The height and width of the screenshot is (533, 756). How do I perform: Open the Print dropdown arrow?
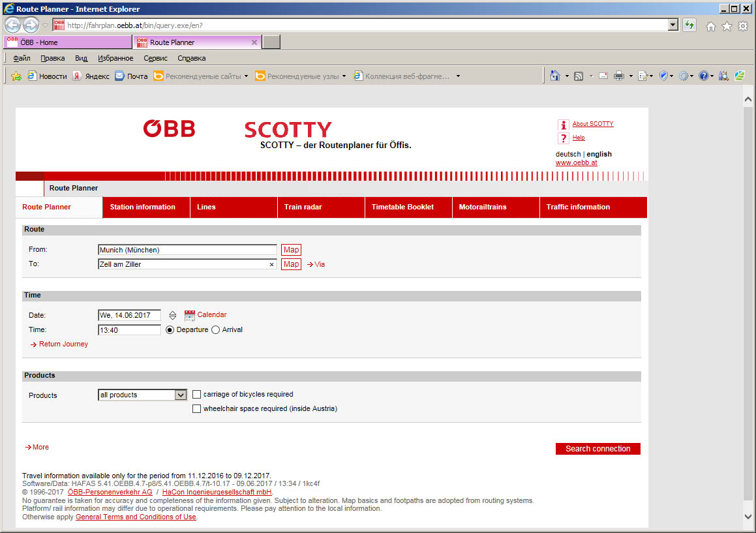(x=631, y=76)
